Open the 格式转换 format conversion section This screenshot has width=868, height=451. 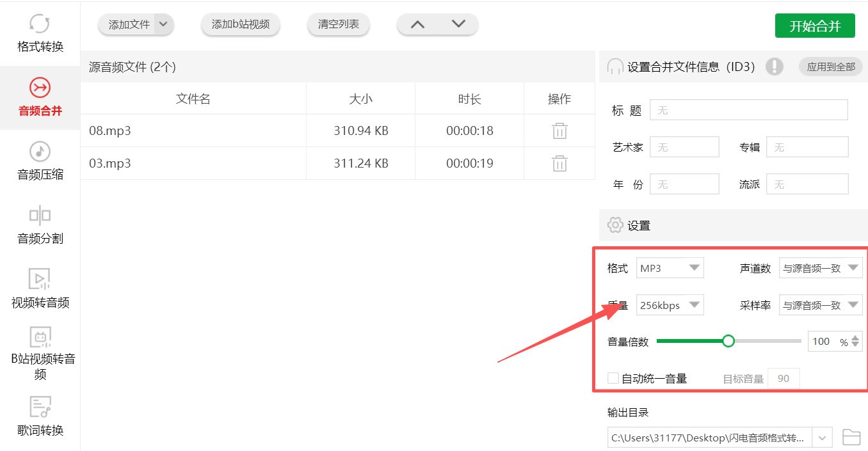click(40, 33)
